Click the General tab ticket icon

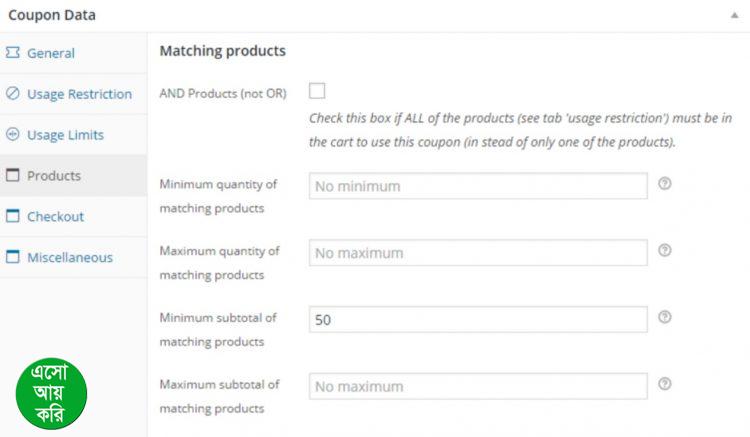pyautogui.click(x=13, y=53)
